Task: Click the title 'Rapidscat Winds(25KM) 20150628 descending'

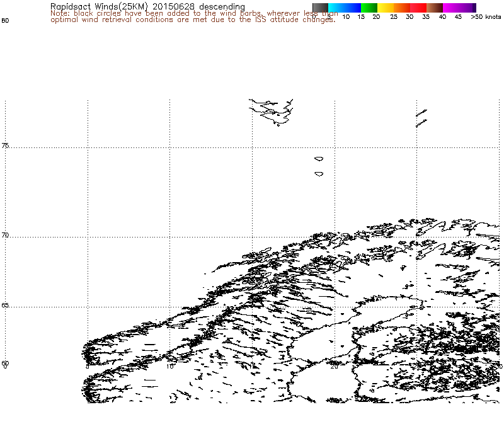Action: point(147,6)
